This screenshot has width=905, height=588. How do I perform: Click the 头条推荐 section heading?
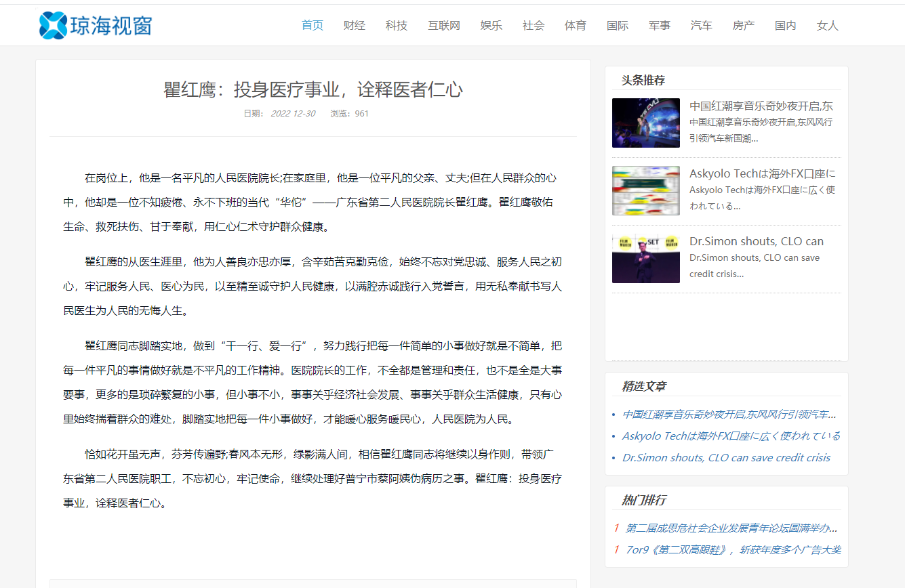click(x=643, y=80)
